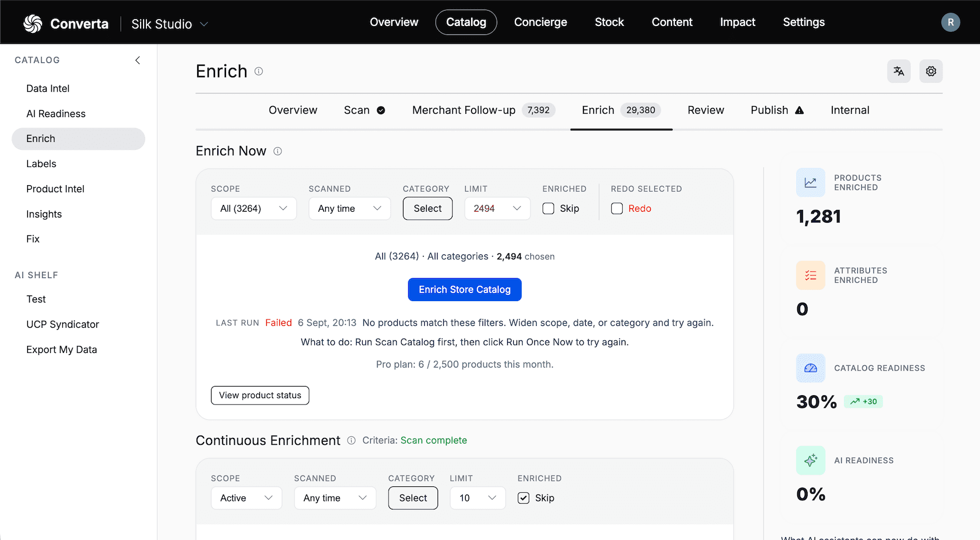Open the Scanned Any time dropdown in Enrich Now
This screenshot has width=980, height=540.
(x=349, y=208)
